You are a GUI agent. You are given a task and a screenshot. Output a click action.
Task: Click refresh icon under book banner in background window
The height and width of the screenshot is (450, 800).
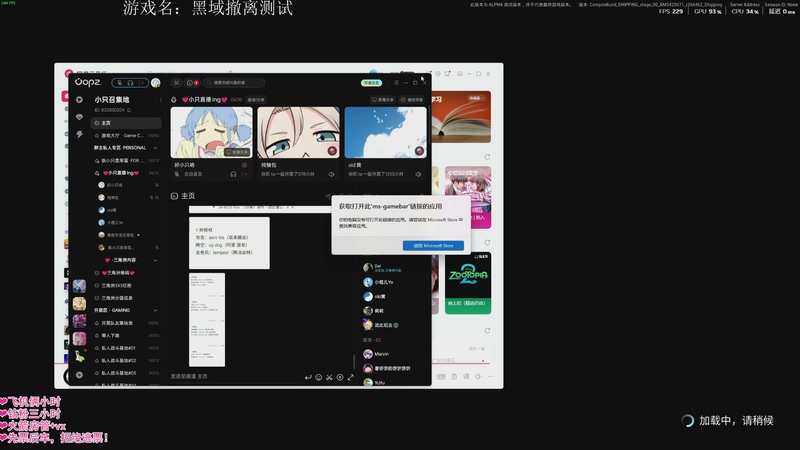point(487,157)
